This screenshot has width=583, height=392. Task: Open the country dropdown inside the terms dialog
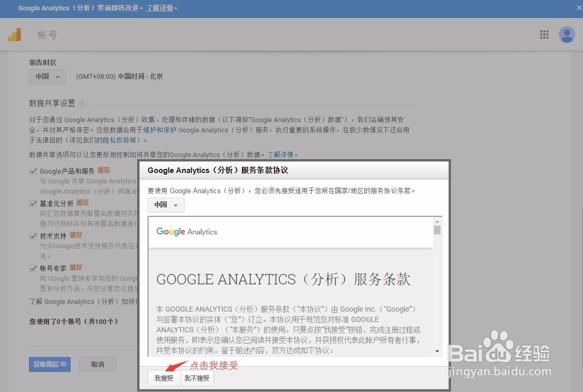165,205
